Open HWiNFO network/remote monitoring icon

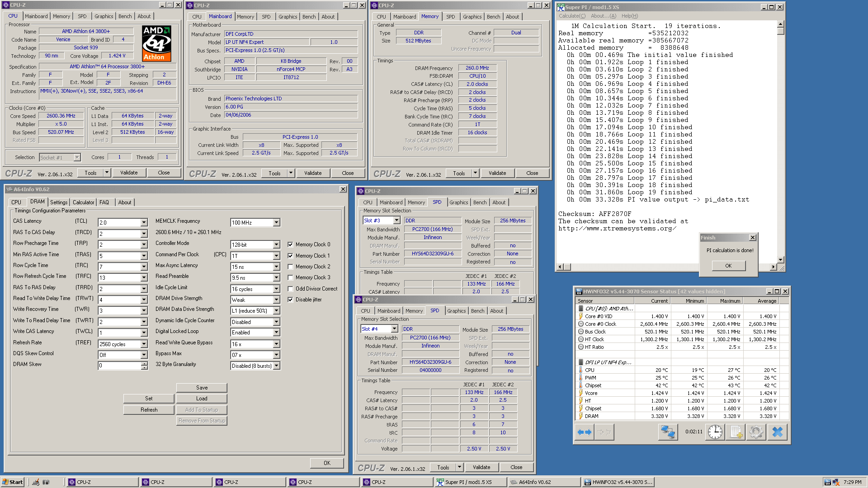click(x=668, y=432)
